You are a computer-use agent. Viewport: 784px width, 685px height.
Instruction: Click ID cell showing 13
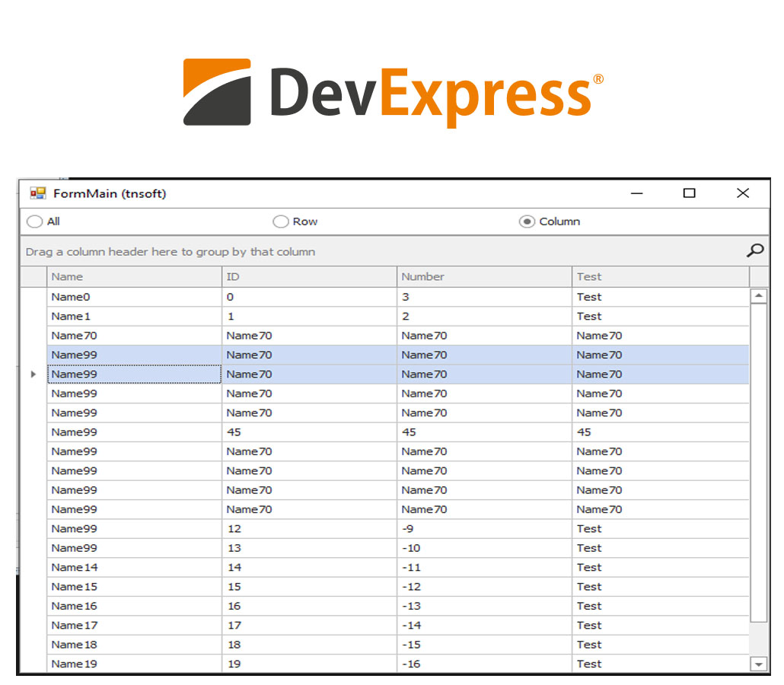[x=309, y=548]
